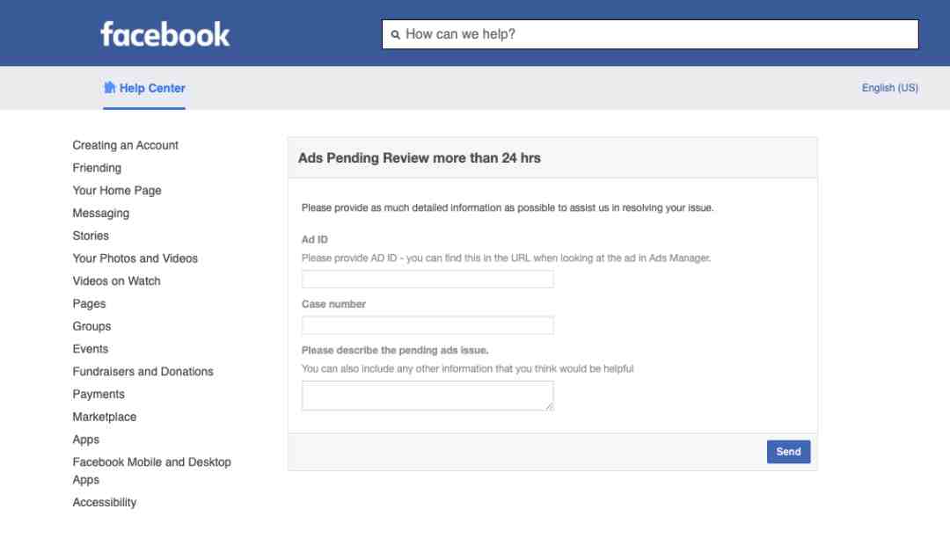Submit the form with Send button

coord(788,452)
